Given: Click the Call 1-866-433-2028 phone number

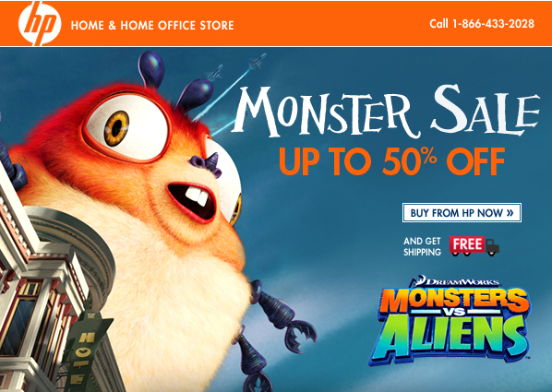Looking at the screenshot, I should (x=482, y=24).
